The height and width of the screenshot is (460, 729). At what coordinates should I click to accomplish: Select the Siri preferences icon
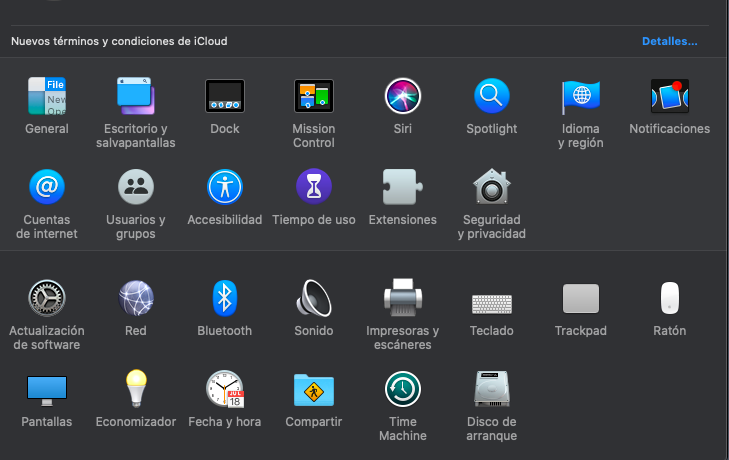403,97
